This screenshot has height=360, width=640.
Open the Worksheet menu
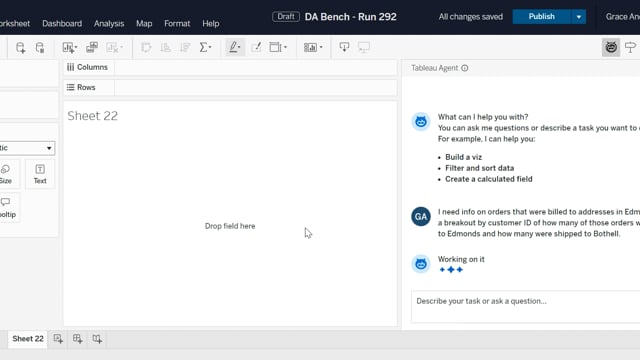15,24
